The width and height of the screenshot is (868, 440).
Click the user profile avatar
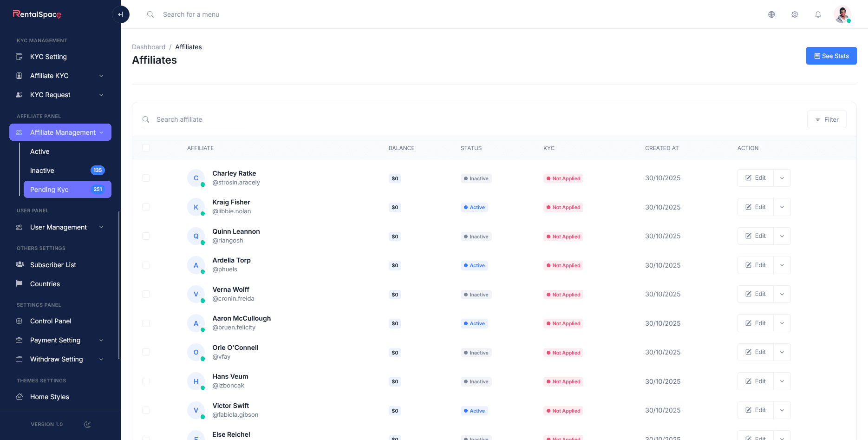point(842,14)
